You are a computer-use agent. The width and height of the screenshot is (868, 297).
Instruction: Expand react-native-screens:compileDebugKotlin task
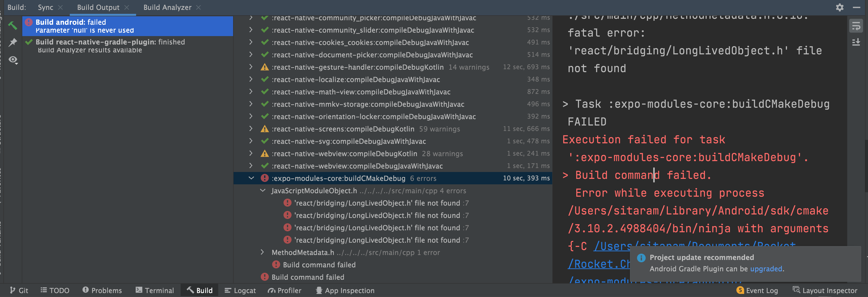(251, 129)
